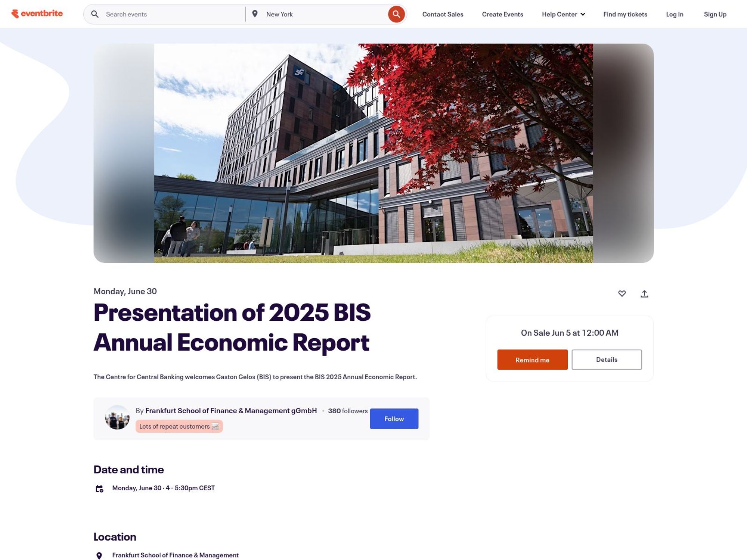Edit the New York location field
747x560 pixels.
point(325,14)
